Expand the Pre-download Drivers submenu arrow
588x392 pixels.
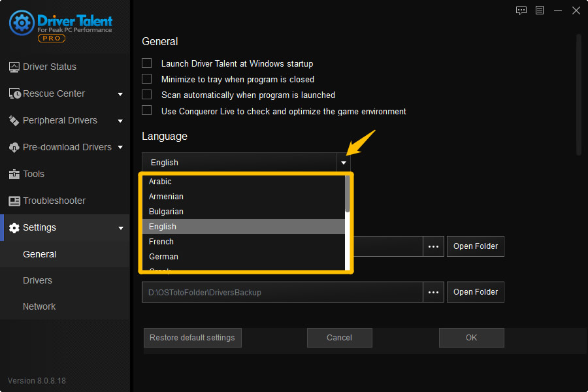[120, 148]
